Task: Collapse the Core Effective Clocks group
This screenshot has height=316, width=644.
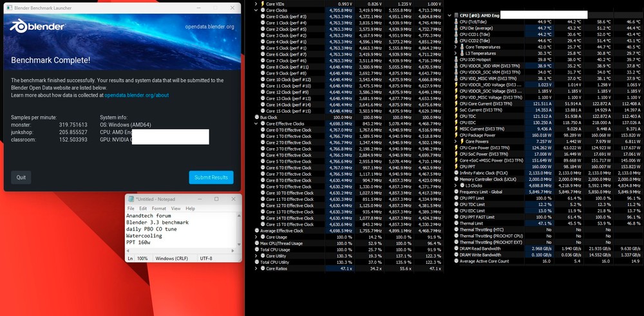Action: (x=256, y=124)
